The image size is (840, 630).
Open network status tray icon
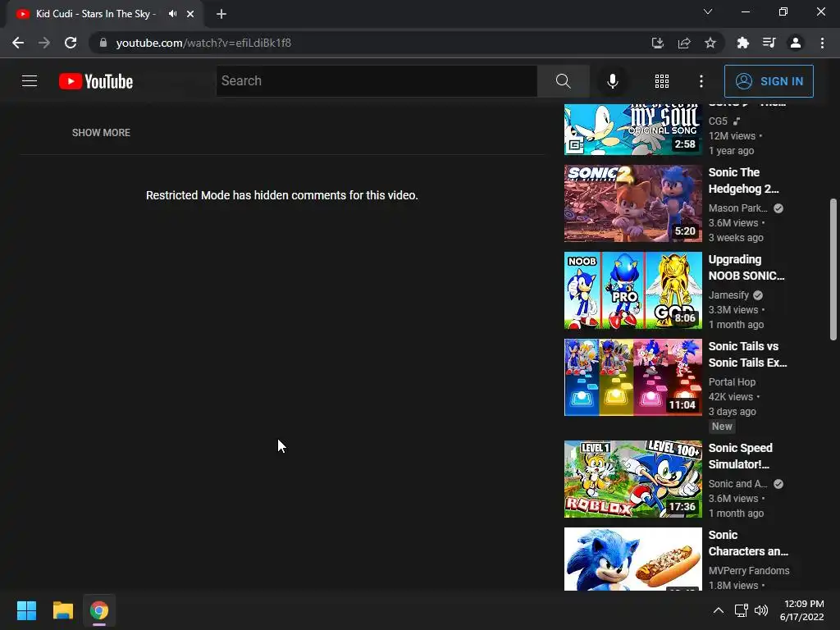coord(741,610)
